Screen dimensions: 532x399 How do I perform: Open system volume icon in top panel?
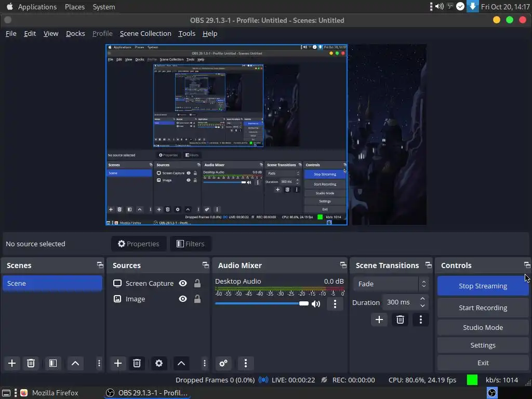click(x=440, y=6)
